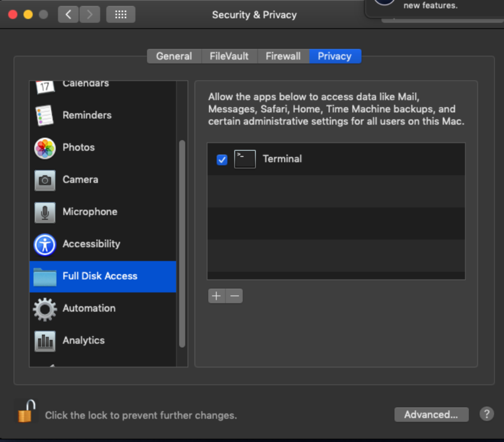Uncheck the Terminal full disk access checkbox
This screenshot has width=504, height=442.
click(222, 160)
